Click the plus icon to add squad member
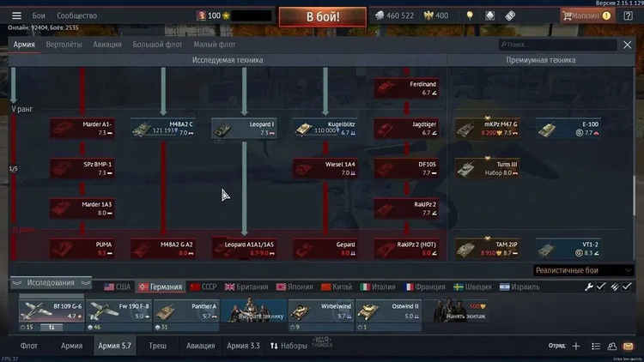The image size is (644, 362). [576, 346]
